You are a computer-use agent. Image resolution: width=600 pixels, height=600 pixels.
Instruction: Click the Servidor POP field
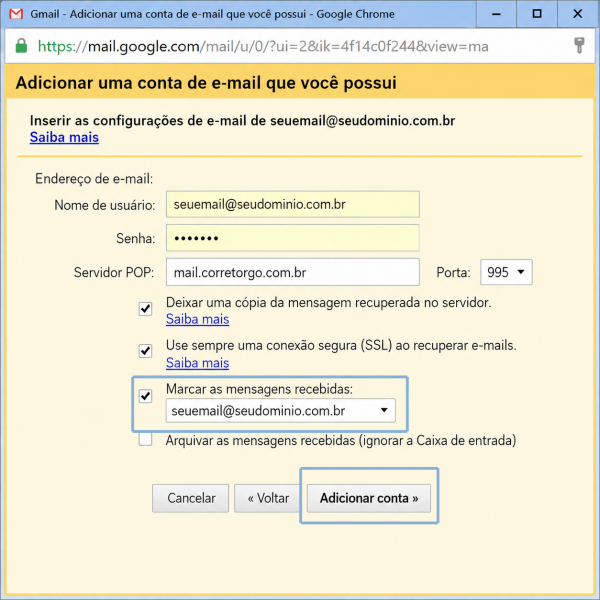click(x=293, y=272)
